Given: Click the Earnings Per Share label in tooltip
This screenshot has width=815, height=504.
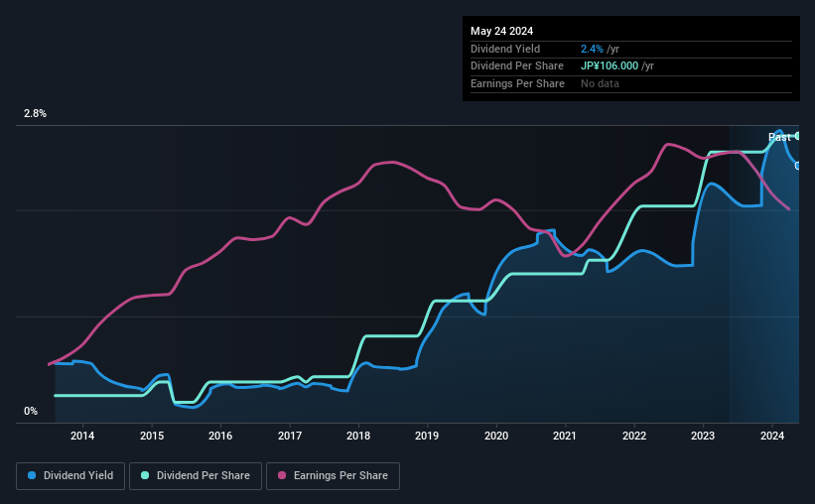Looking at the screenshot, I should [517, 83].
